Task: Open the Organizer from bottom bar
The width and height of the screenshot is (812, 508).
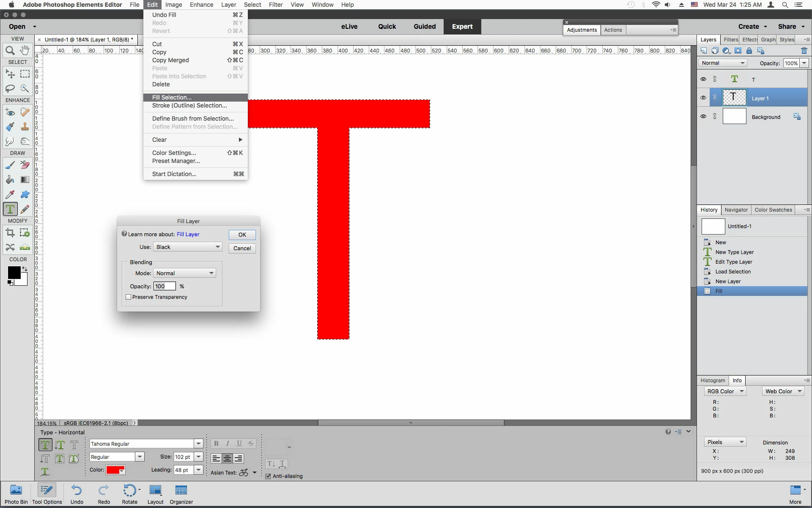Action: click(181, 494)
